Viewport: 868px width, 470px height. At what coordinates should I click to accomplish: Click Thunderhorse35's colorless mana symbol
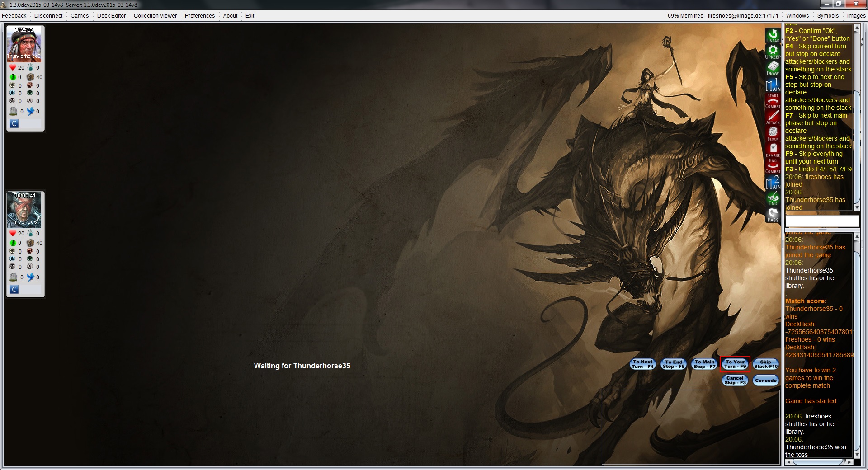[30, 101]
